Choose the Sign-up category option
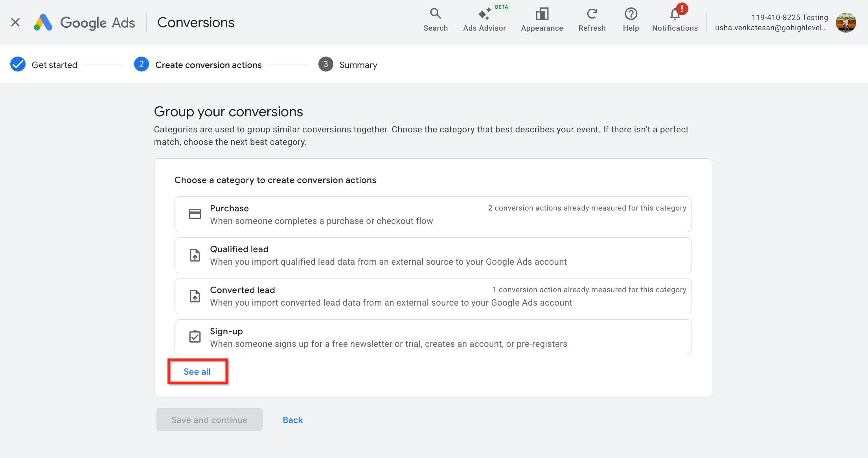Viewport: 868px width, 458px height. tap(433, 337)
